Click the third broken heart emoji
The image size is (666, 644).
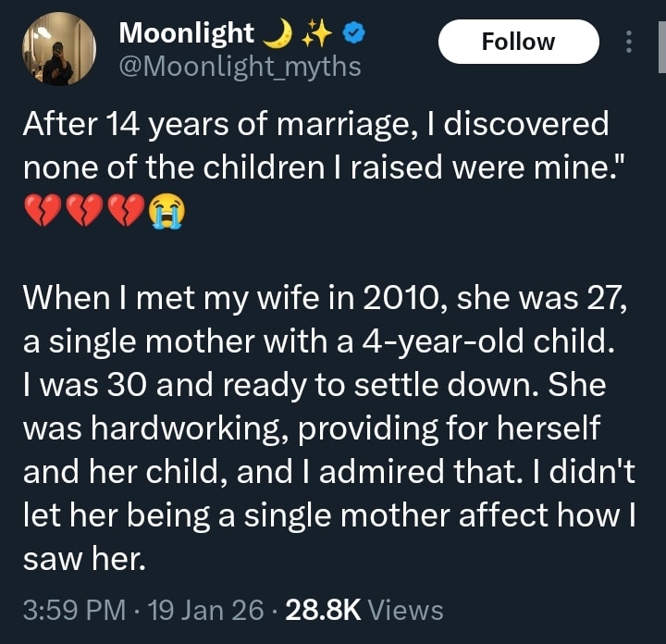pyautogui.click(x=126, y=214)
